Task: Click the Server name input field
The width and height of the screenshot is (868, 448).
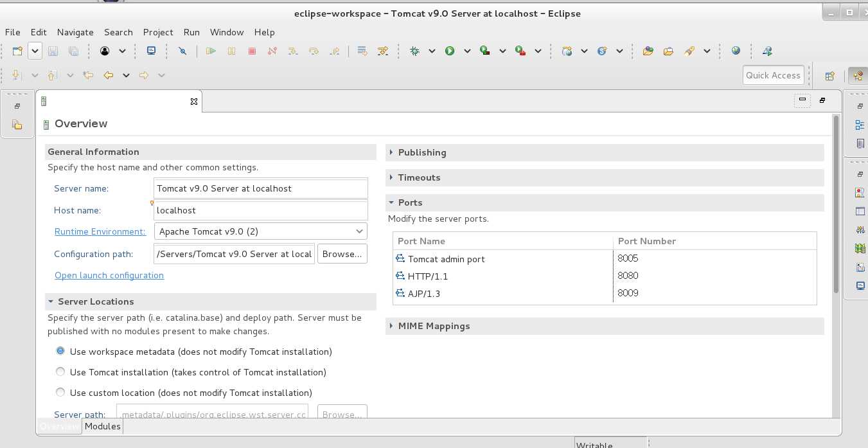Action: [x=261, y=188]
